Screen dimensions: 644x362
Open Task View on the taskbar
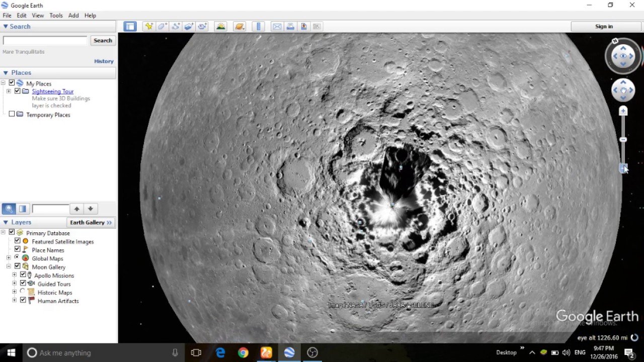tap(196, 353)
